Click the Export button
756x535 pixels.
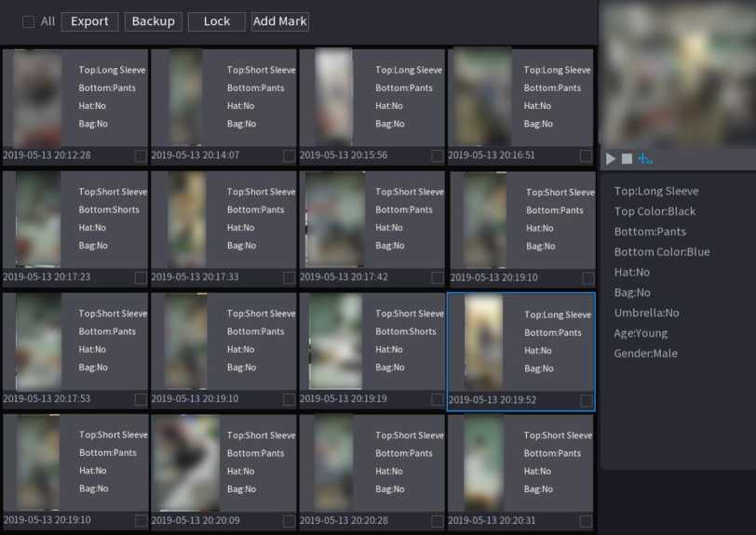tap(89, 21)
